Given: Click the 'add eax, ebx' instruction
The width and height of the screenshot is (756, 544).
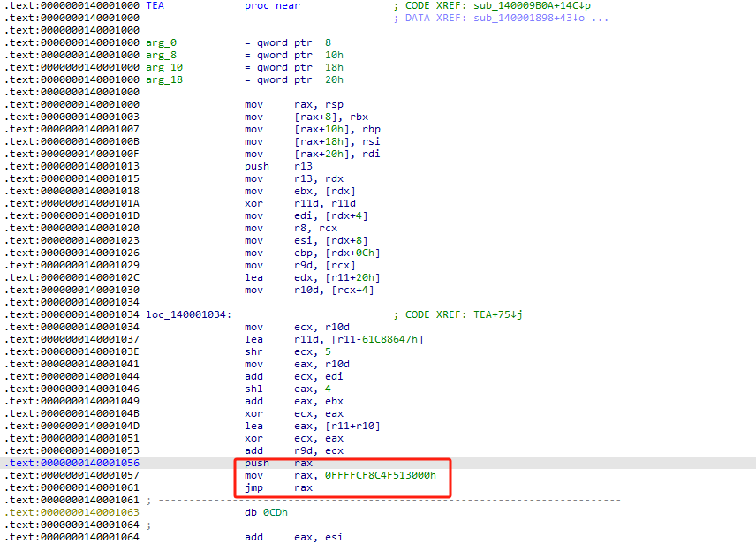Looking at the screenshot, I should click(294, 402).
